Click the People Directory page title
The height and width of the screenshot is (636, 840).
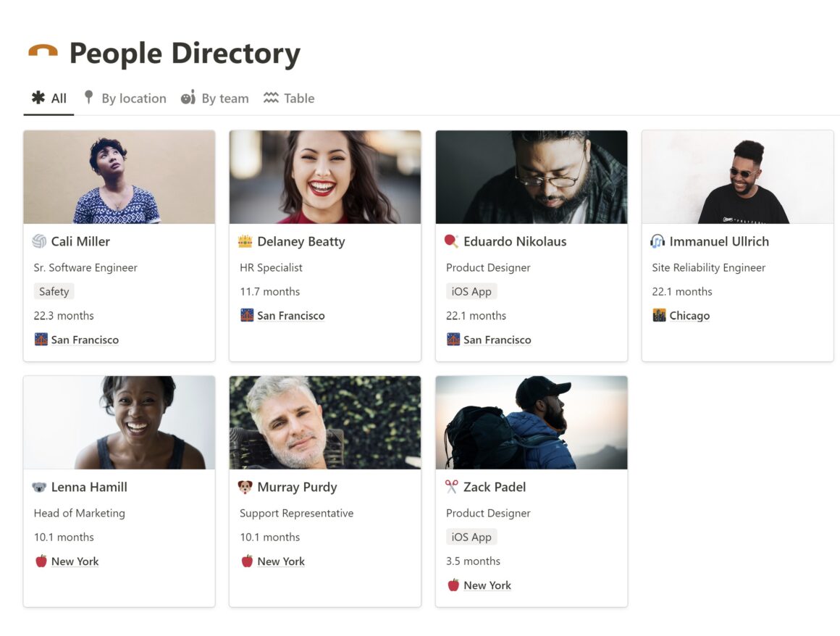(185, 53)
